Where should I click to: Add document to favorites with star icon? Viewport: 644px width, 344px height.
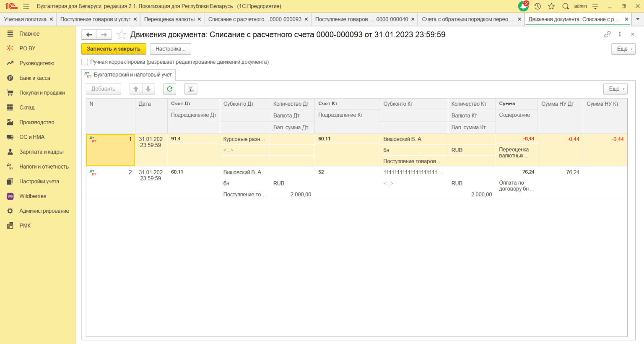pos(121,35)
